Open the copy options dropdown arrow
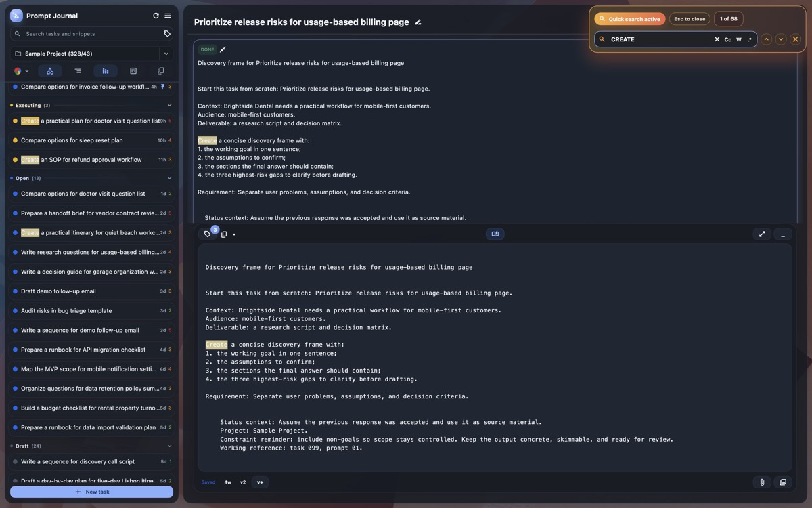This screenshot has height=508, width=812. (x=234, y=235)
